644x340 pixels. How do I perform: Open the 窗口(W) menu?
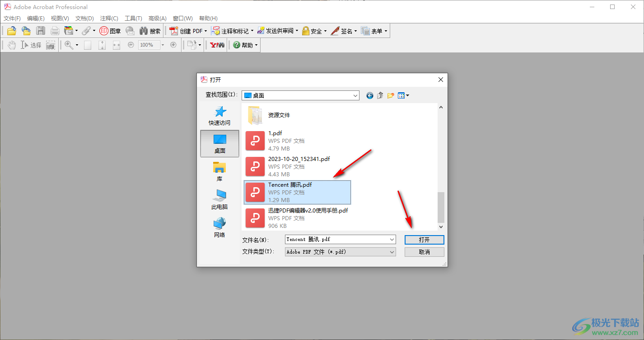pyautogui.click(x=182, y=18)
